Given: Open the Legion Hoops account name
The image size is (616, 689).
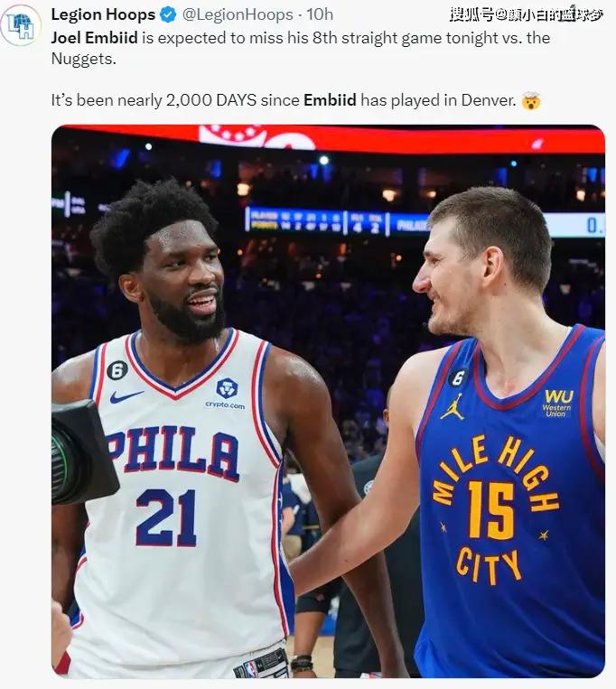Looking at the screenshot, I should [103, 14].
